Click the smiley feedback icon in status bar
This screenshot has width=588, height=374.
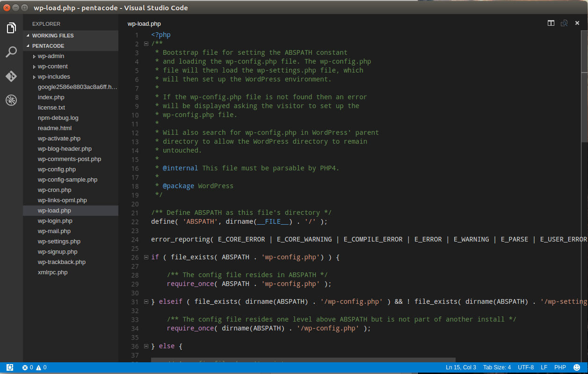pyautogui.click(x=577, y=367)
